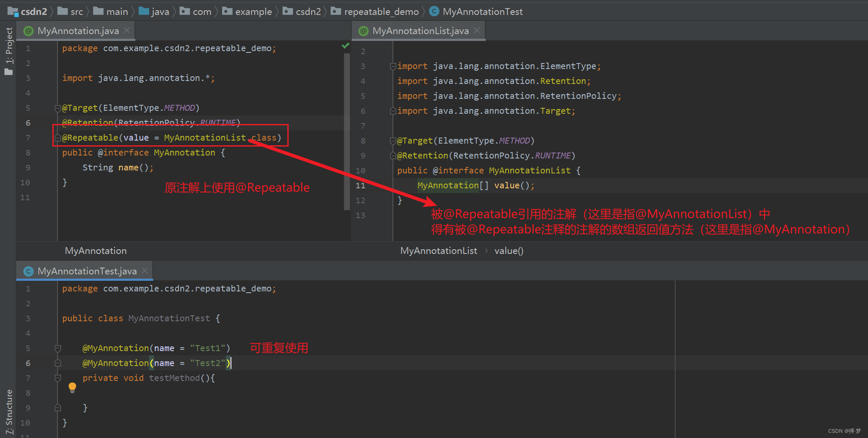Toggle fold marker beside @MyAnnotation Test2 line

pos(58,363)
